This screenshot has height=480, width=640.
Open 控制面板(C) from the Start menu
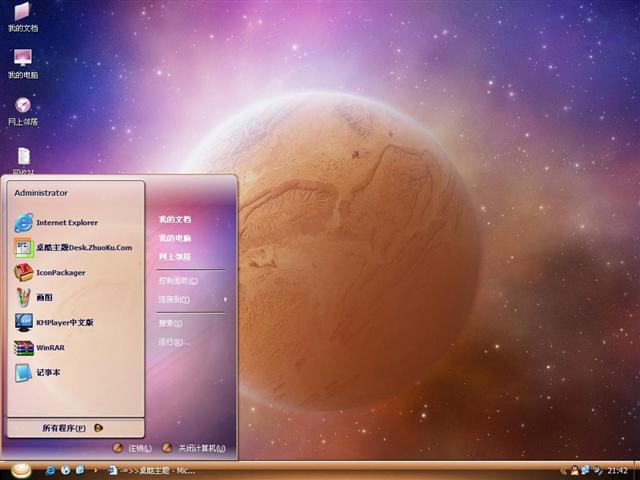(177, 281)
